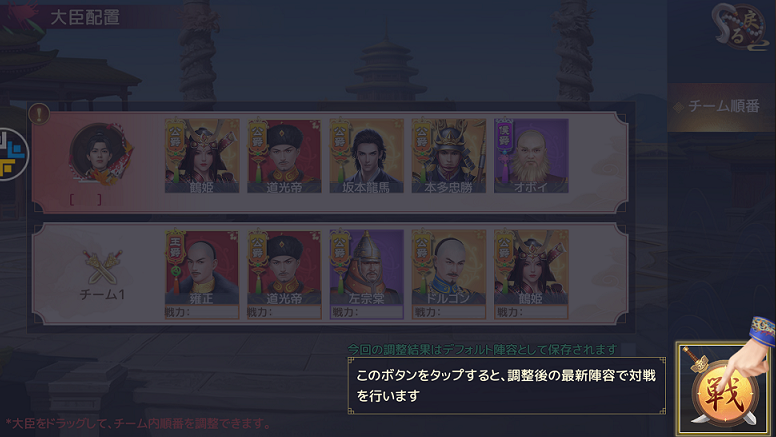Tap the crossed swords チーム1 icon
This screenshot has height=437, width=776.
click(103, 267)
